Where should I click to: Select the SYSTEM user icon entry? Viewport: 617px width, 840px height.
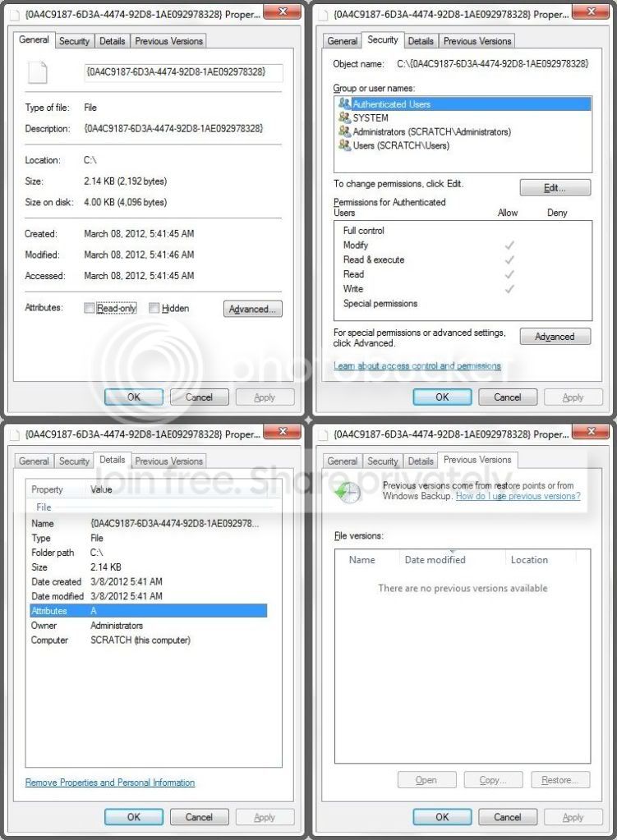[x=344, y=117]
